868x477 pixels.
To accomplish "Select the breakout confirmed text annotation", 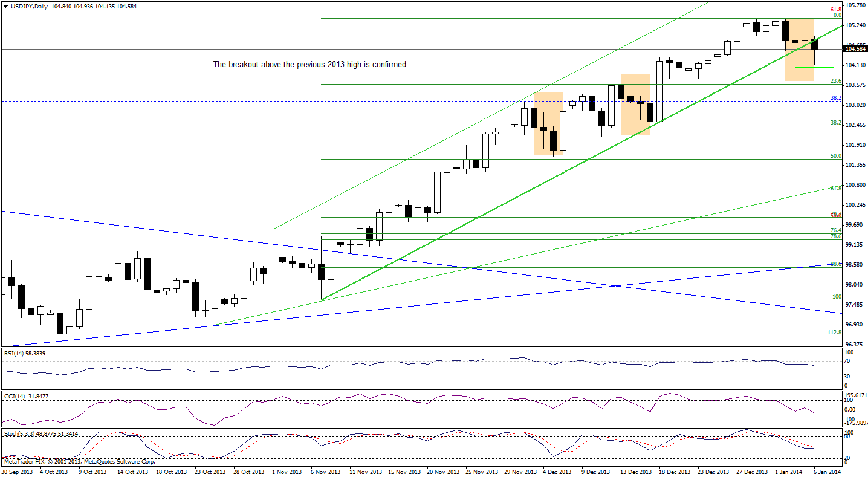I will [x=311, y=63].
